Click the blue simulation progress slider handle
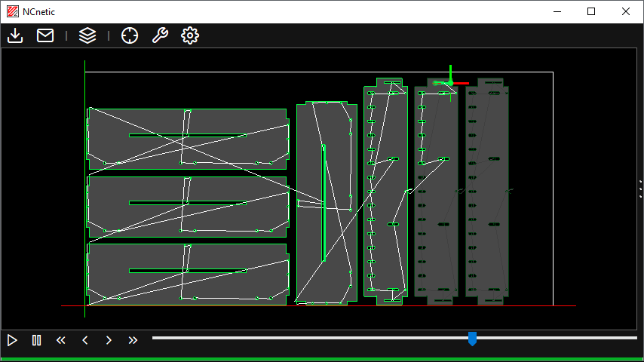The image size is (644, 362). coord(472,339)
